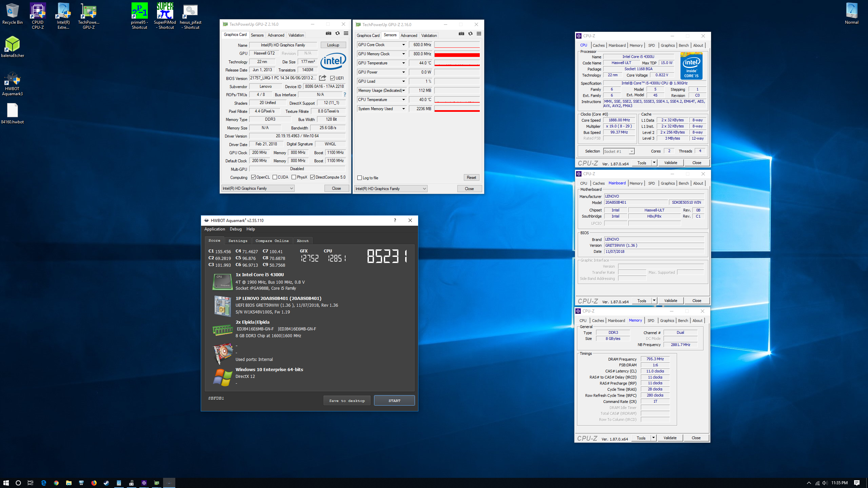This screenshot has height=488, width=868.
Task: Open Steam from the taskbar
Action: [106, 483]
